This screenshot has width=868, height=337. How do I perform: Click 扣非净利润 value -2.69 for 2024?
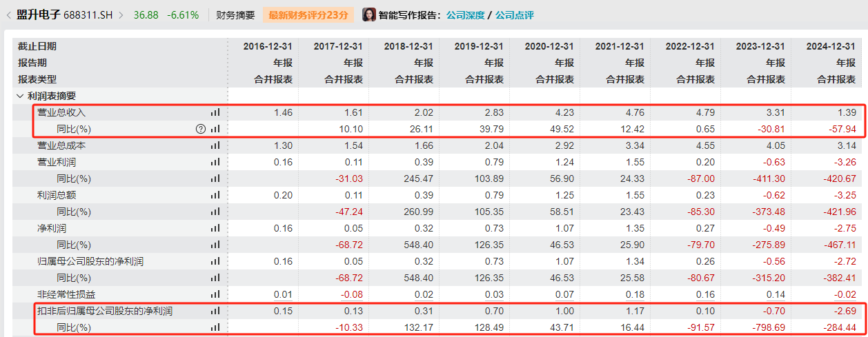[x=845, y=311]
